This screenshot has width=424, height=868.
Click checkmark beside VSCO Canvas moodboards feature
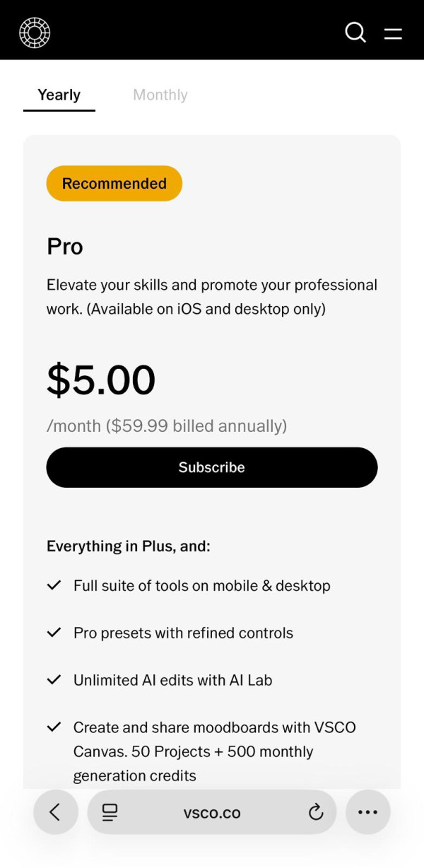[x=54, y=727]
